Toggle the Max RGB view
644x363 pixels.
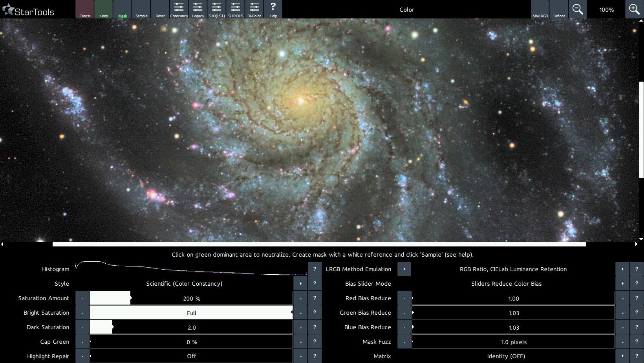pyautogui.click(x=540, y=9)
